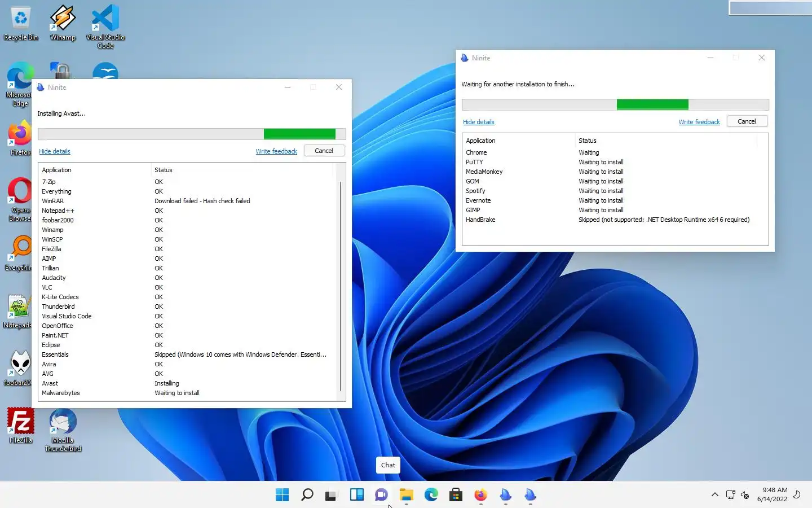
Task: Click progress bar in the waiting Ninite window
Action: click(x=615, y=104)
